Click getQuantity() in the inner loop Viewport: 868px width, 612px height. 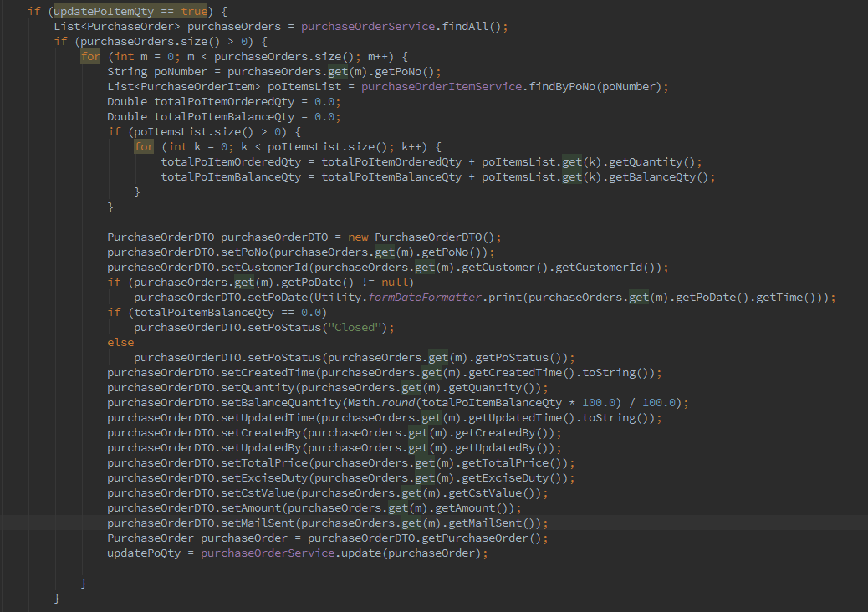(651, 161)
